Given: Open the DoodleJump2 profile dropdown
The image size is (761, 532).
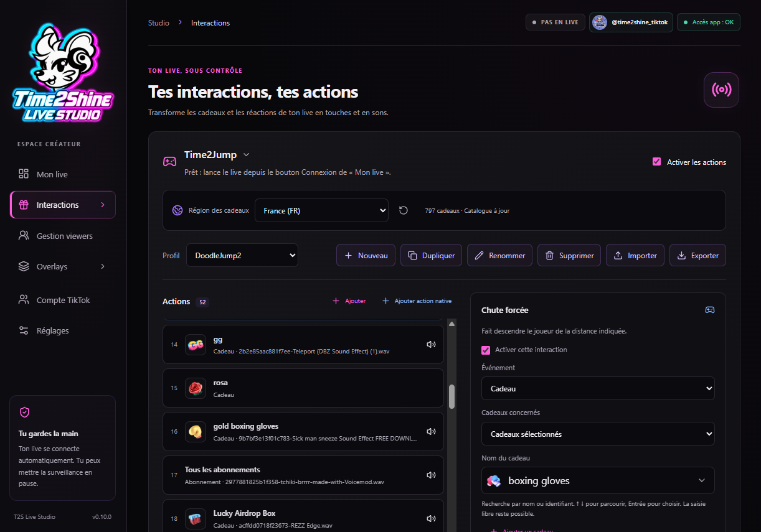Looking at the screenshot, I should 242,255.
